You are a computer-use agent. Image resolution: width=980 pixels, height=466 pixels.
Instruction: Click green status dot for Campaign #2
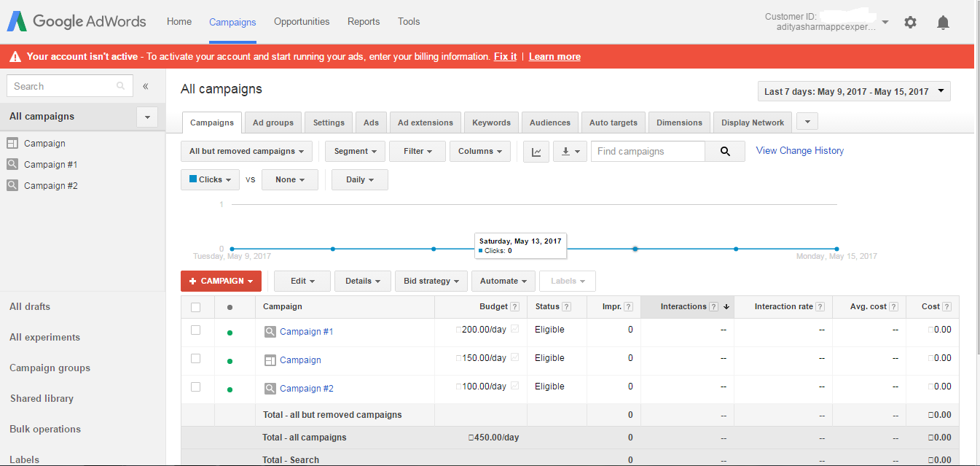click(230, 389)
